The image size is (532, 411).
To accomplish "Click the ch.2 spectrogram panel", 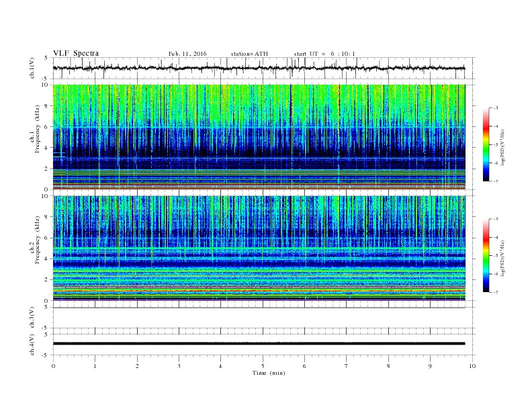I will (259, 248).
